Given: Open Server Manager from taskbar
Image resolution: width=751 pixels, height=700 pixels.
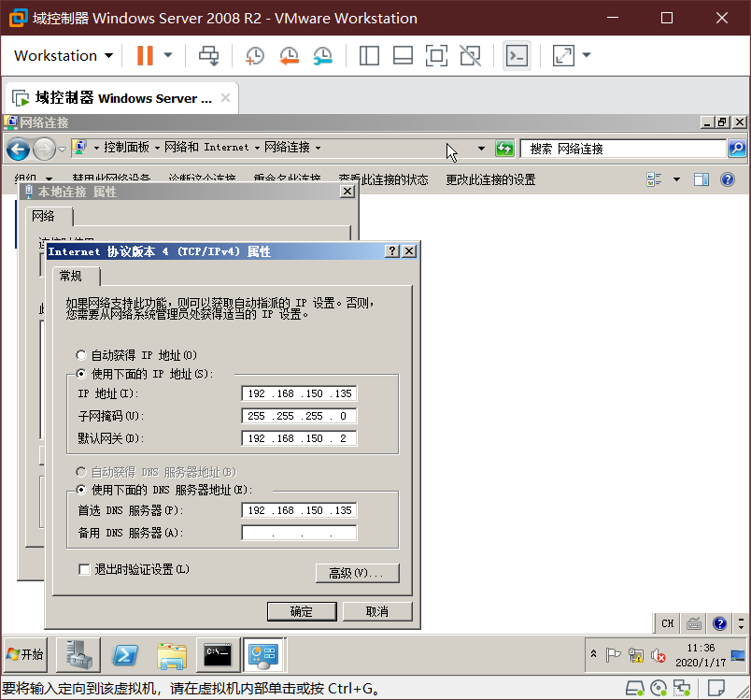Looking at the screenshot, I should 78,654.
